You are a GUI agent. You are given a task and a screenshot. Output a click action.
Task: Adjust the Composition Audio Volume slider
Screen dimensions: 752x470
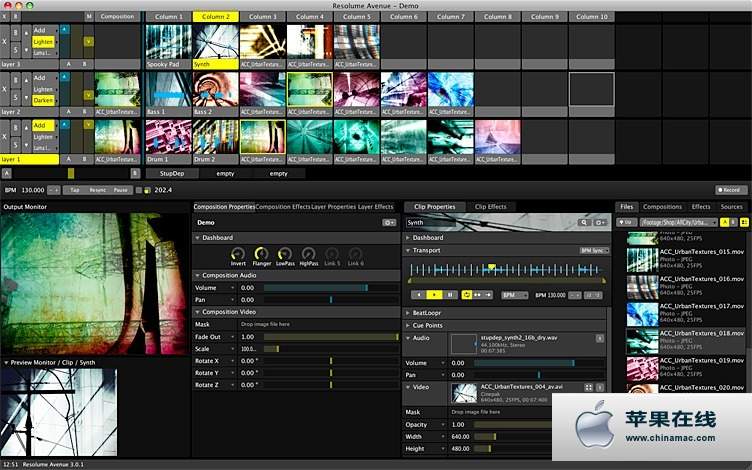tap(331, 288)
